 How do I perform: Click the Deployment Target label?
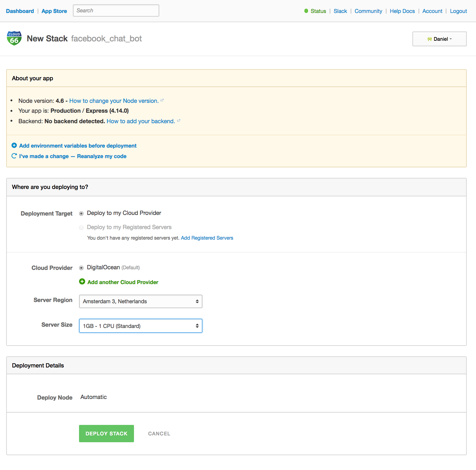pyautogui.click(x=47, y=214)
